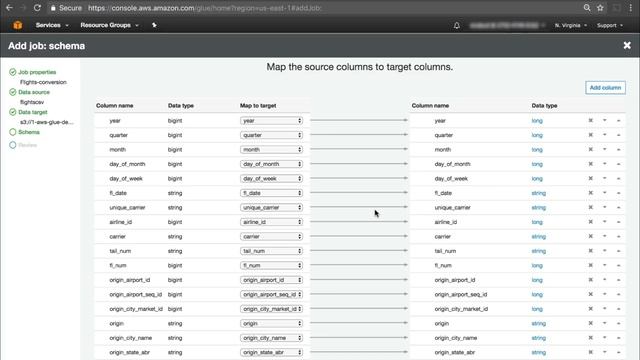Go to Job properties step
640x360 pixels.
pos(37,72)
